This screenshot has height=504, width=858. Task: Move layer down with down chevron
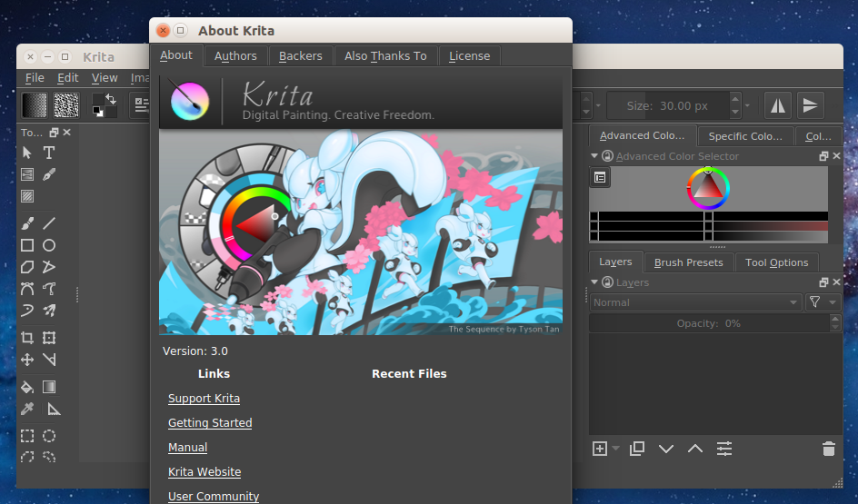[x=666, y=449]
